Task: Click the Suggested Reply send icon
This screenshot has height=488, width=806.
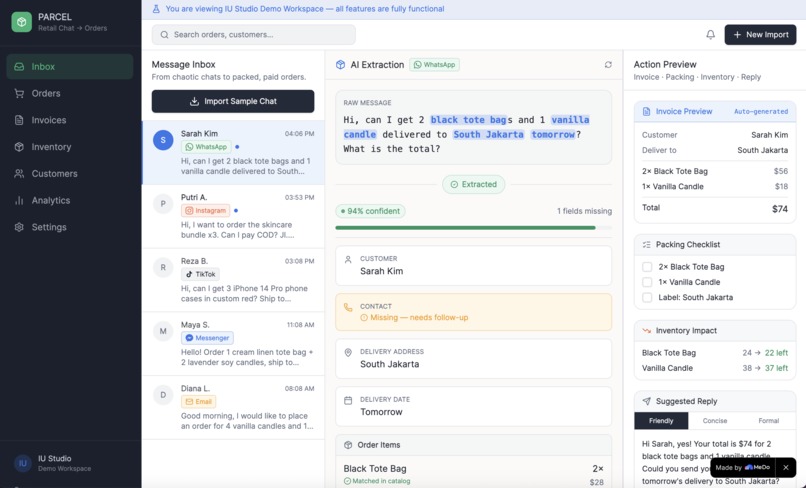Action: [x=647, y=401]
